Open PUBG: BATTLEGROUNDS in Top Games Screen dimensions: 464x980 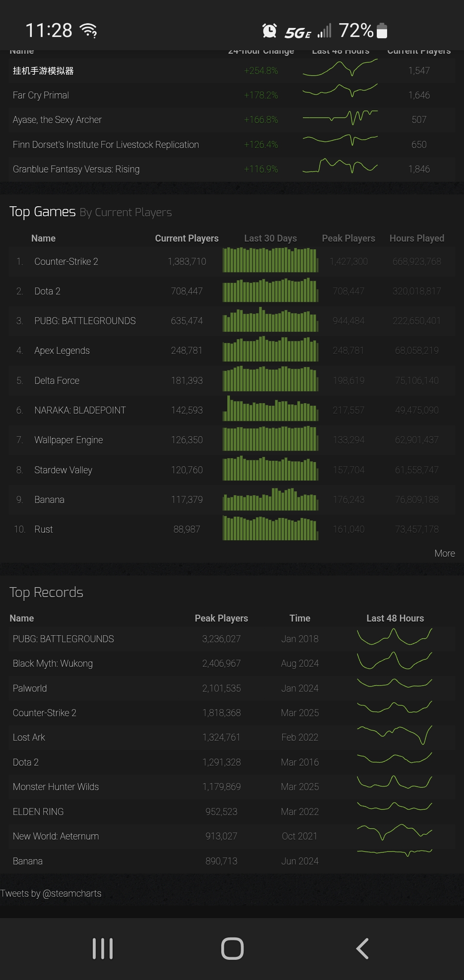click(85, 321)
